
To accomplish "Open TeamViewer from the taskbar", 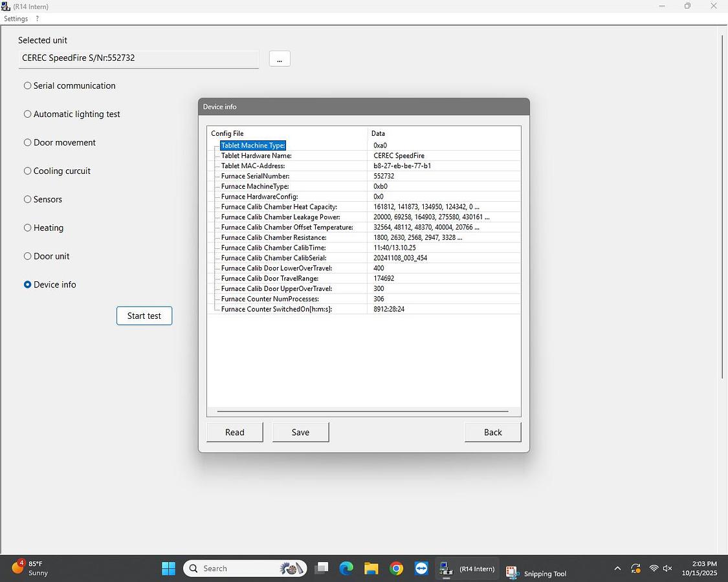I will 421,568.
